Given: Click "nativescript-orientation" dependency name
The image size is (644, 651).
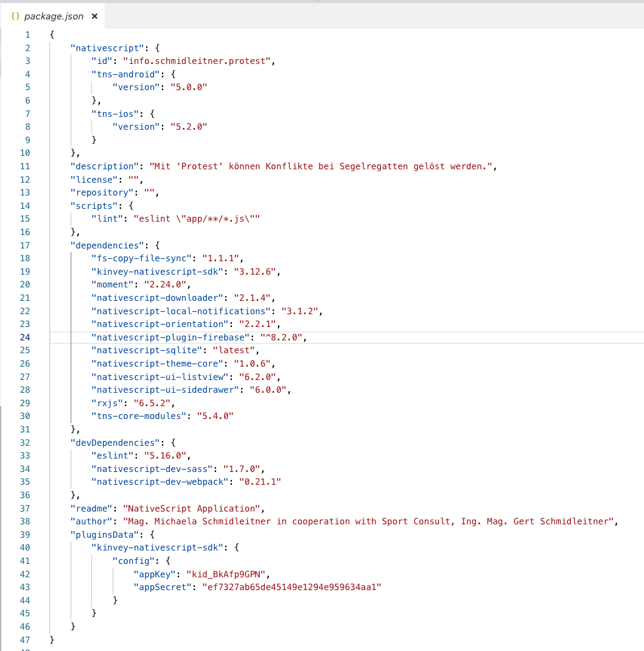Looking at the screenshot, I should 159,324.
